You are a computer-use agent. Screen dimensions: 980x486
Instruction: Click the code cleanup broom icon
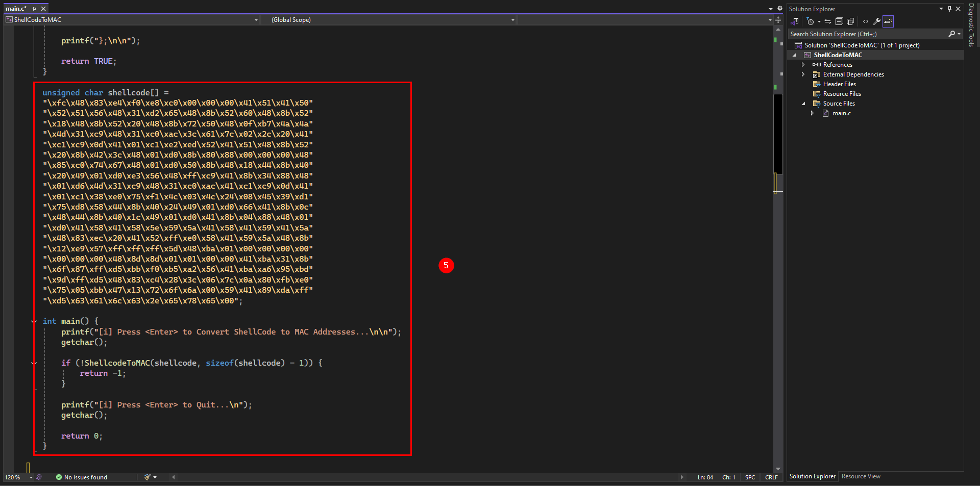coord(148,477)
